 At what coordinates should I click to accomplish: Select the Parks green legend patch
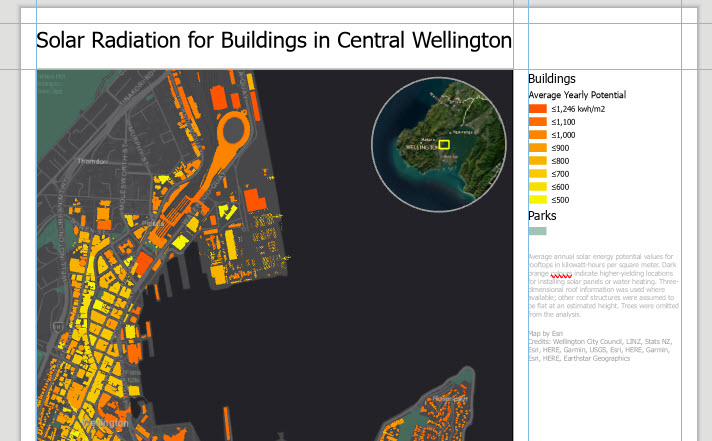(538, 231)
